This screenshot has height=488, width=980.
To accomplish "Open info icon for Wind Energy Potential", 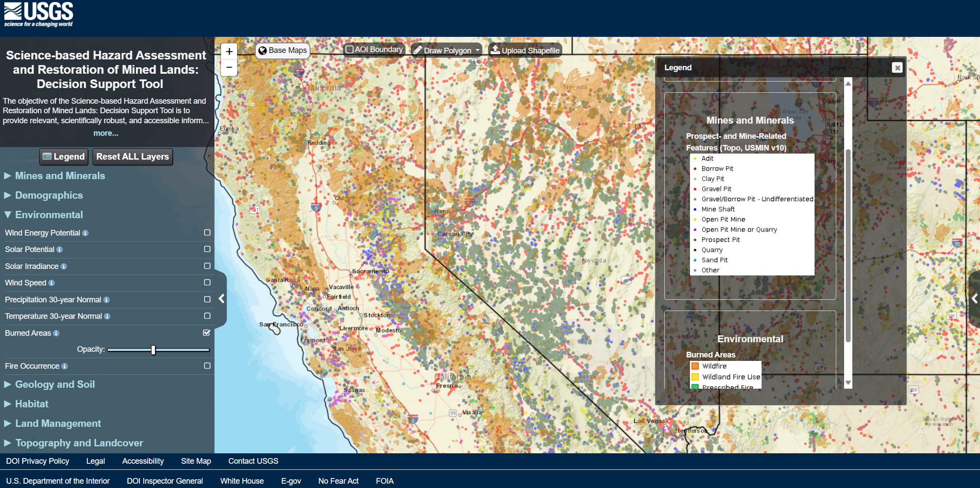I will [x=86, y=233].
